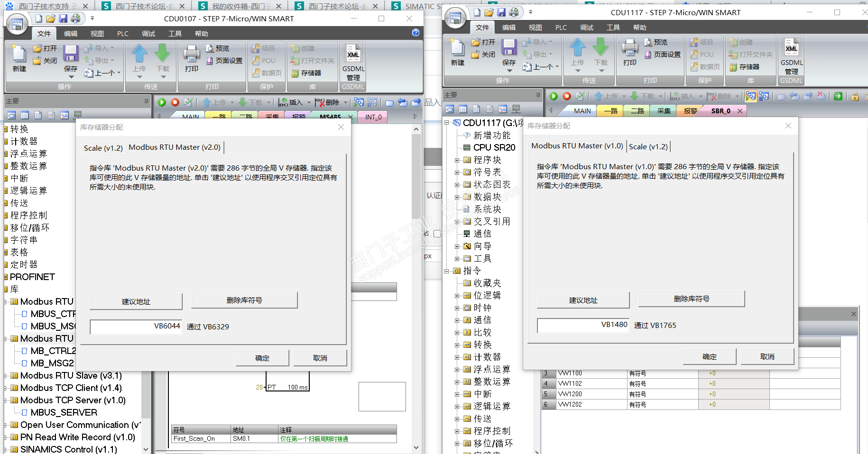The image size is (868, 454).
Task: Click the CDU0107 editor vertical scrollbar down arrow
Action: point(416,447)
